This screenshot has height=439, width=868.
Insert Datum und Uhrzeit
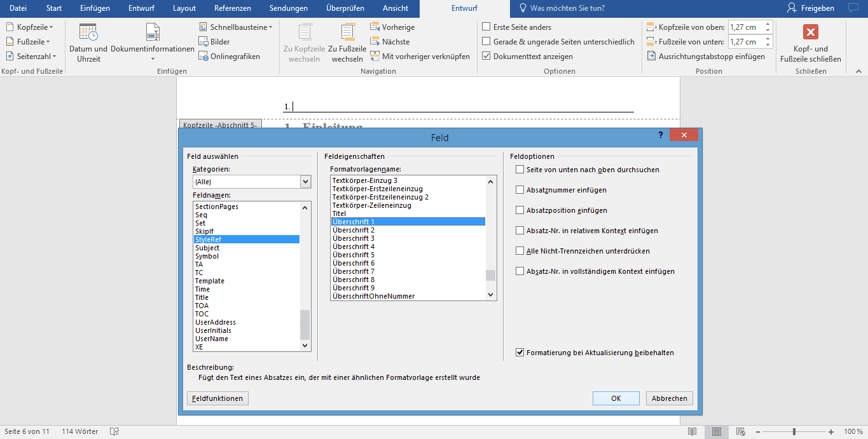pos(88,43)
